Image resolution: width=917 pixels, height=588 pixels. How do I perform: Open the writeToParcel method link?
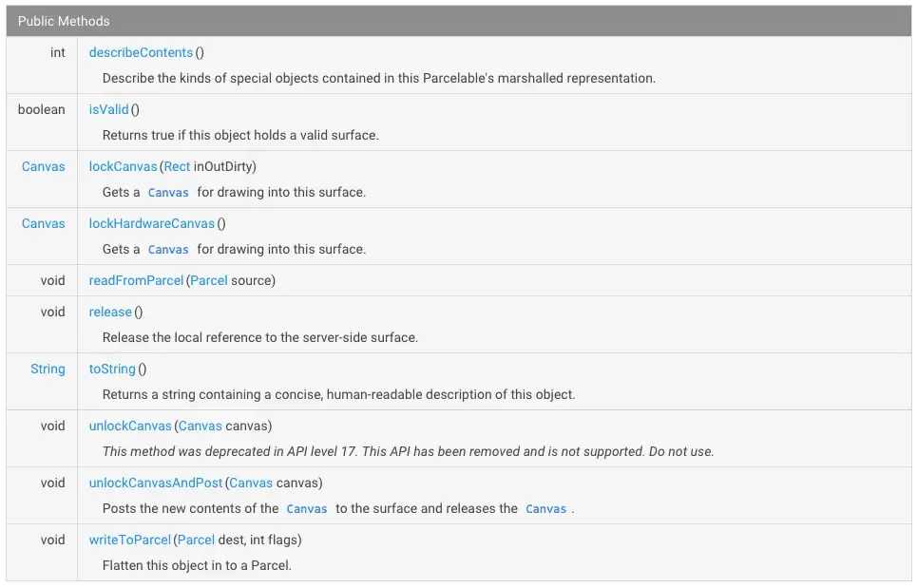coord(130,540)
